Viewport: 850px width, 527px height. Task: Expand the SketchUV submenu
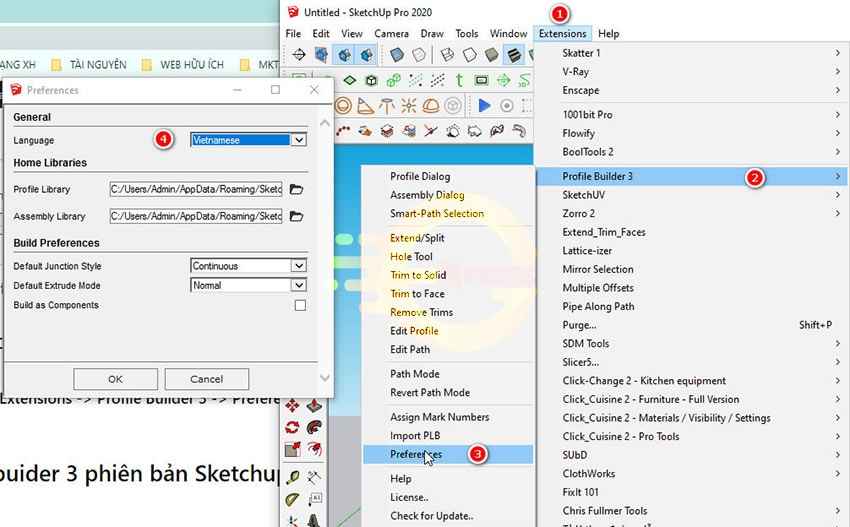coord(692,195)
